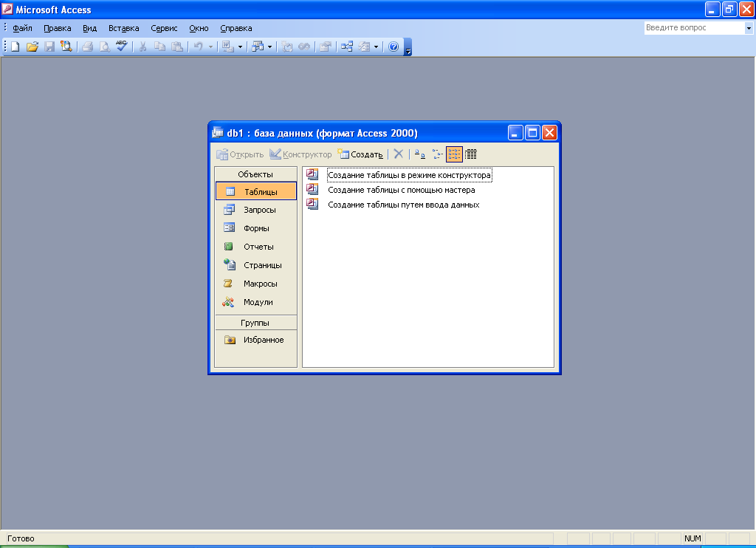Expand the Analyze dropdown arrow
This screenshot has height=548, width=756.
269,47
